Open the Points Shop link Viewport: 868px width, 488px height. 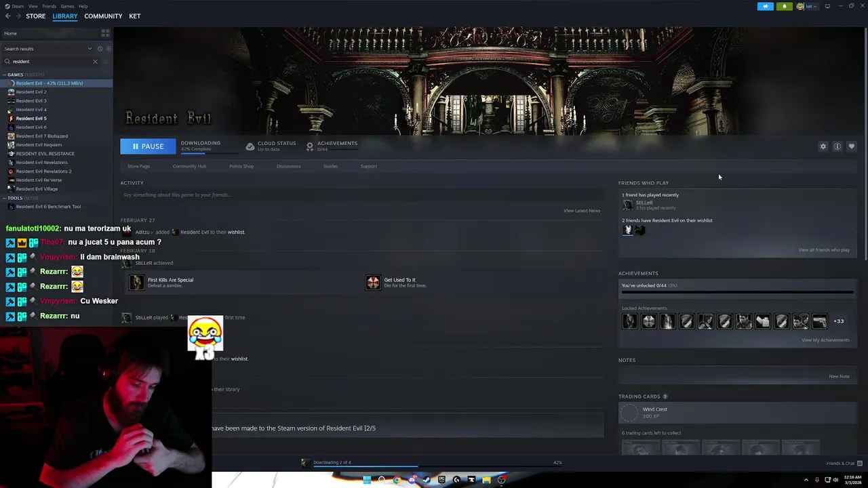coord(241,166)
